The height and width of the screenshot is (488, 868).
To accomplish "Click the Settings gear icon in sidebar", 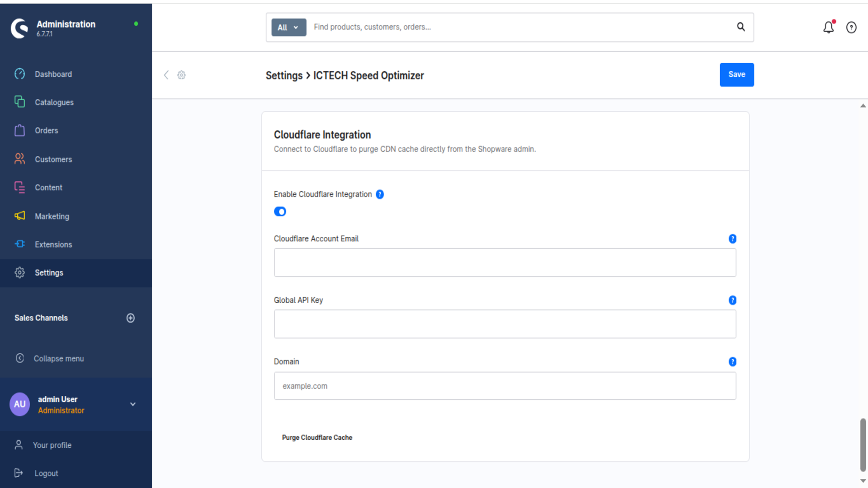I will coord(19,272).
